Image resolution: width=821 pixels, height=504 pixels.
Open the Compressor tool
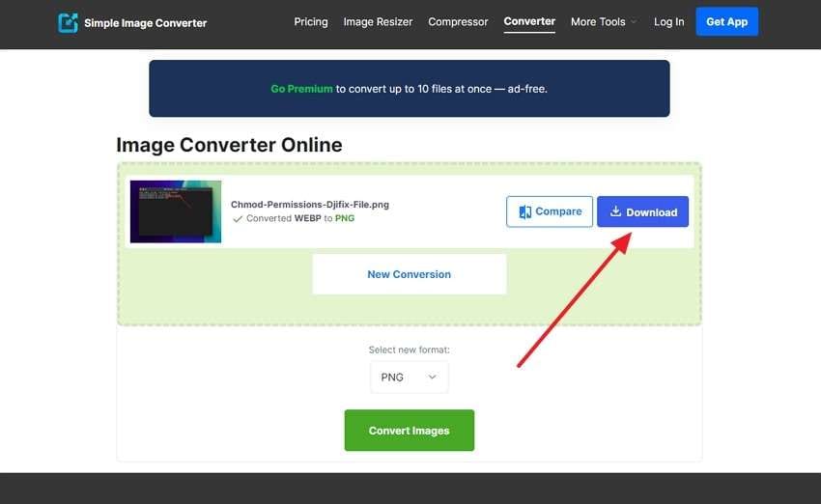458,22
